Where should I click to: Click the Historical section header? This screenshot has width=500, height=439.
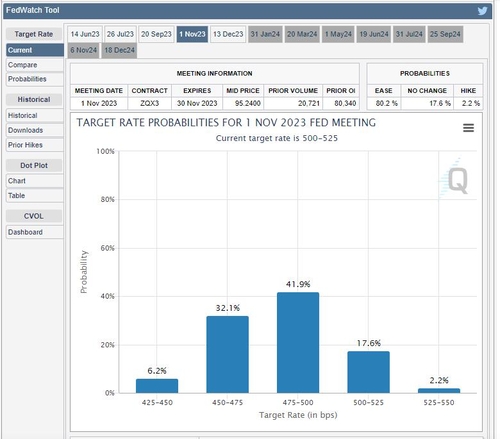tap(34, 99)
